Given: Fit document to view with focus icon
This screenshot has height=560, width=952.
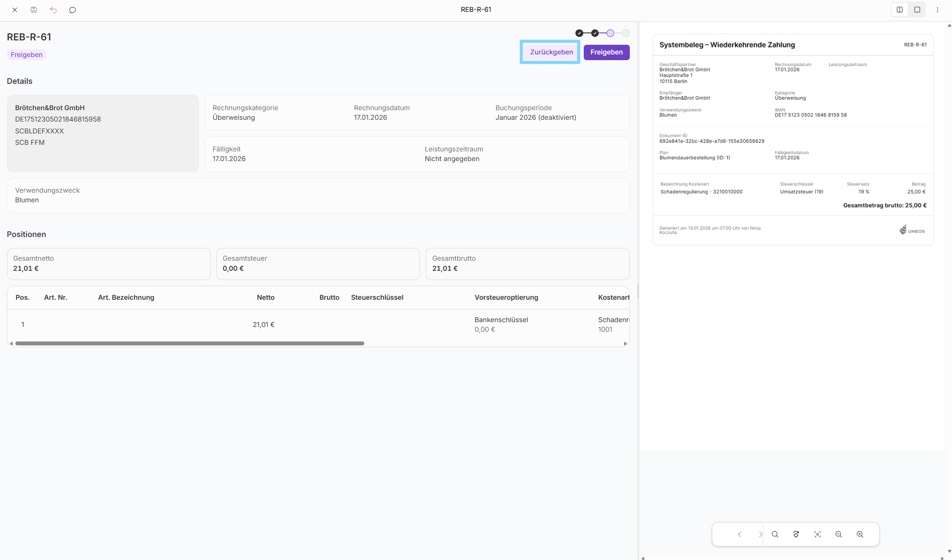Looking at the screenshot, I should click(x=817, y=534).
